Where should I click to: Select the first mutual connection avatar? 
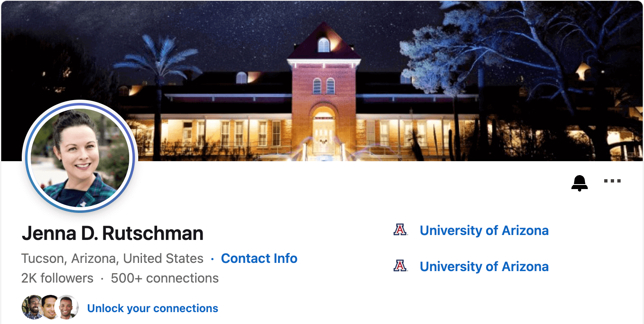click(x=32, y=307)
